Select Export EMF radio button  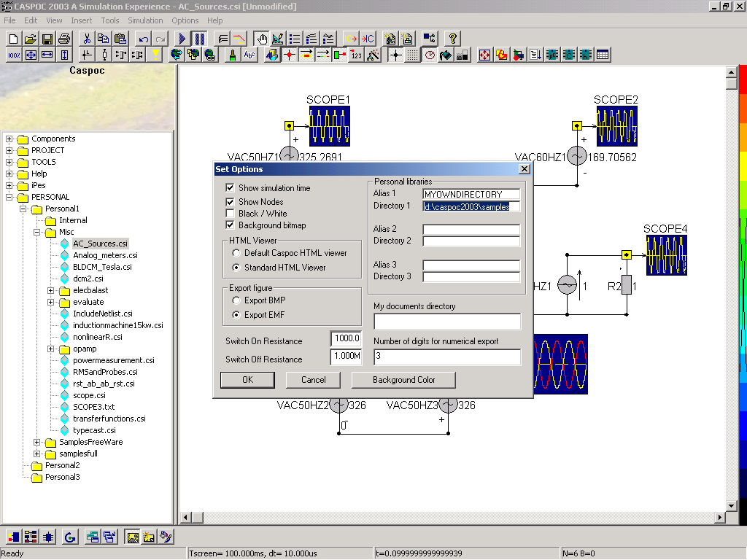coord(236,315)
